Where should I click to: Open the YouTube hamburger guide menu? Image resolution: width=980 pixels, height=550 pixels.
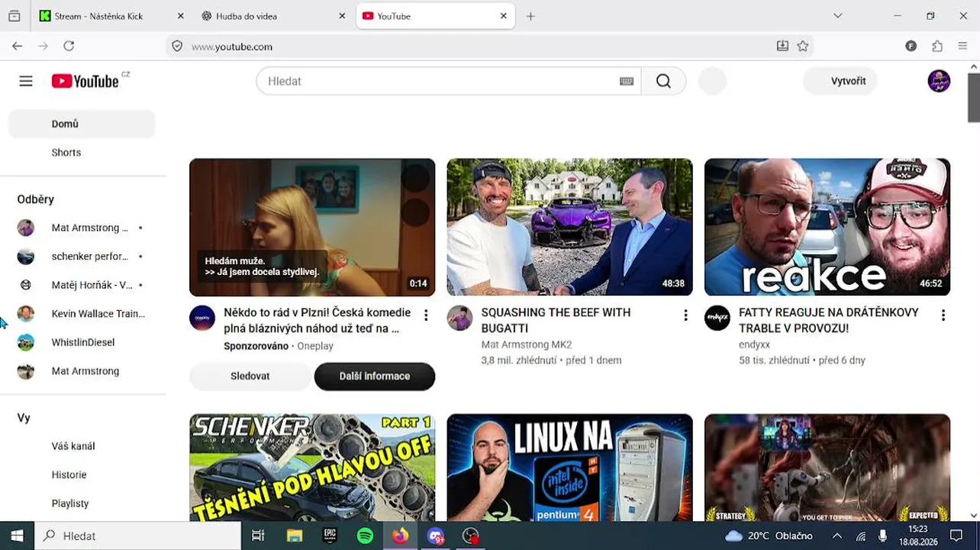[x=26, y=81]
